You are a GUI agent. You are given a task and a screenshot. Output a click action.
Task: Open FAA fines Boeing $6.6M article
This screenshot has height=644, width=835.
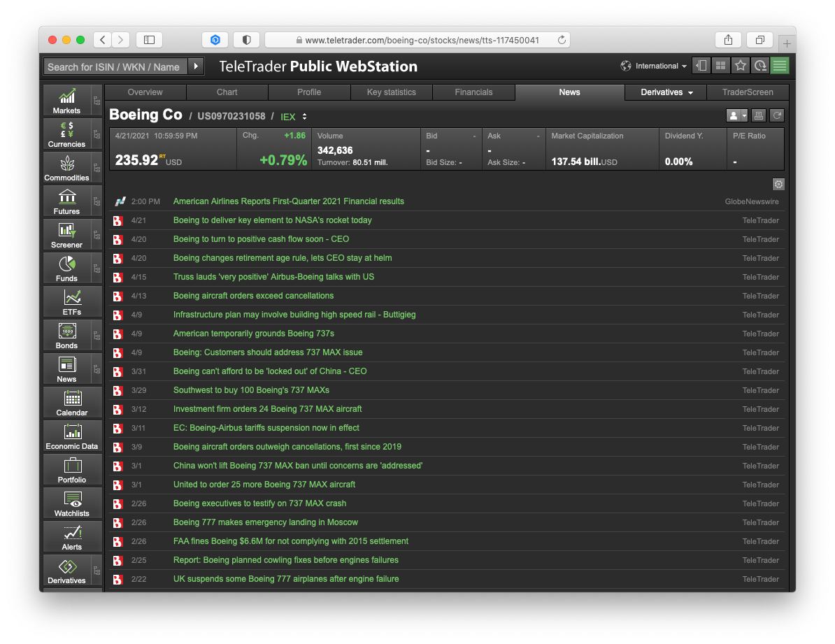291,541
